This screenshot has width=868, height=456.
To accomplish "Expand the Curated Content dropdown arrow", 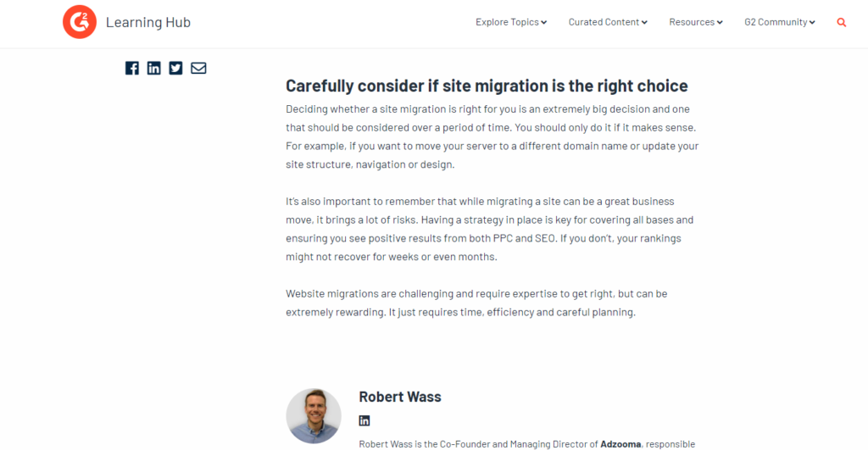I will tap(644, 23).
